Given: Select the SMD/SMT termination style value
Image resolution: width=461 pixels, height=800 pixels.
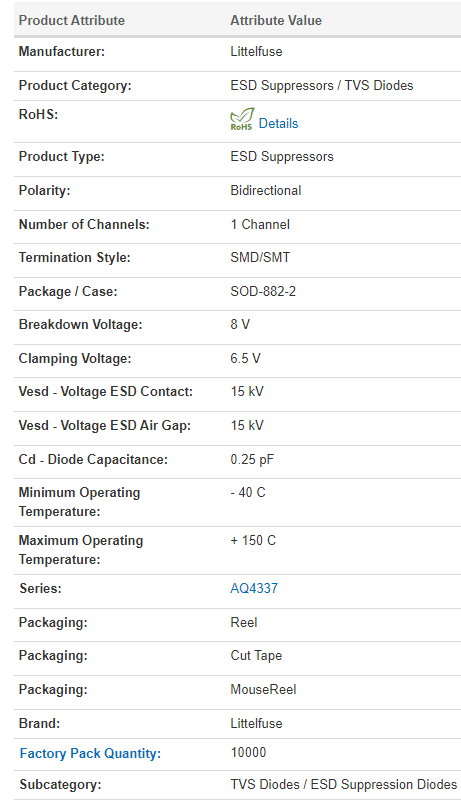Looking at the screenshot, I should point(260,257).
